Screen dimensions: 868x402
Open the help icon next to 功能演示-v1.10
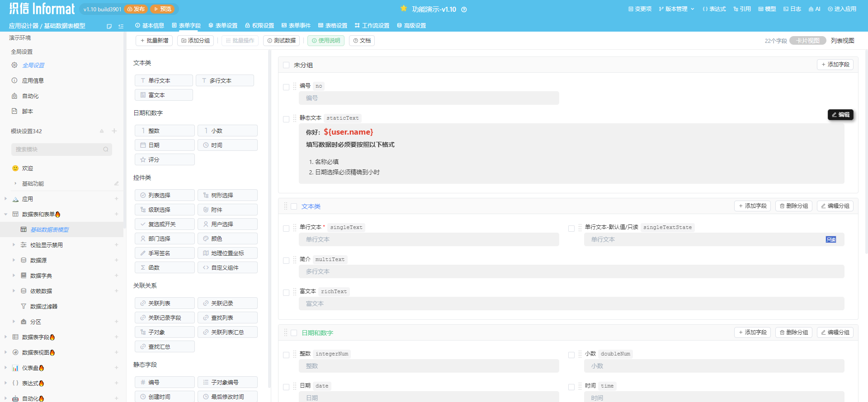coord(464,9)
